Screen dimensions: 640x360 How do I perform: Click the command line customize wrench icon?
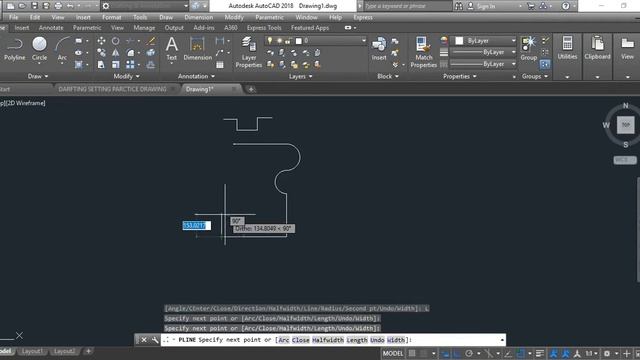coord(155,340)
